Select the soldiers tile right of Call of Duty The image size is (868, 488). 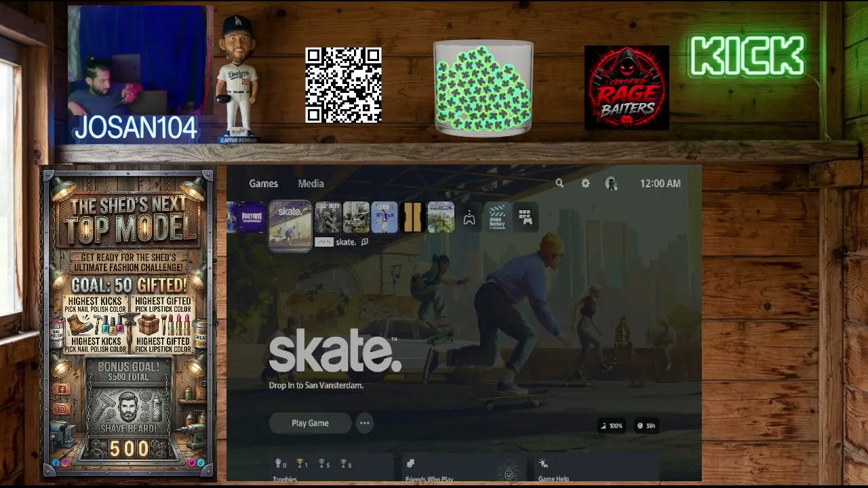pyautogui.click(x=356, y=217)
